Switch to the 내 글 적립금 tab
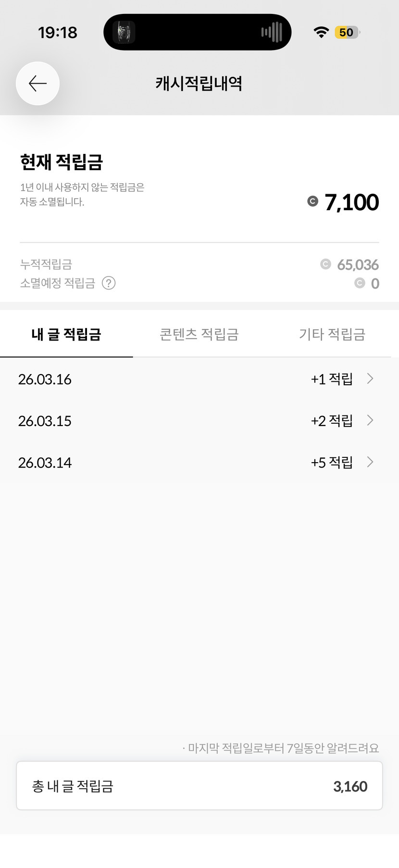Viewport: 399px width, 868px height. click(66, 334)
